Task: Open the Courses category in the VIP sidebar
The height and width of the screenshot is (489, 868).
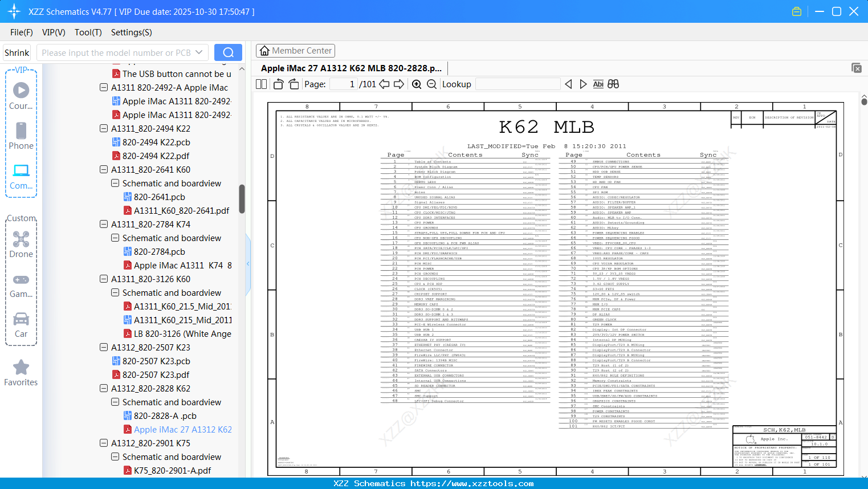Action: 21,96
